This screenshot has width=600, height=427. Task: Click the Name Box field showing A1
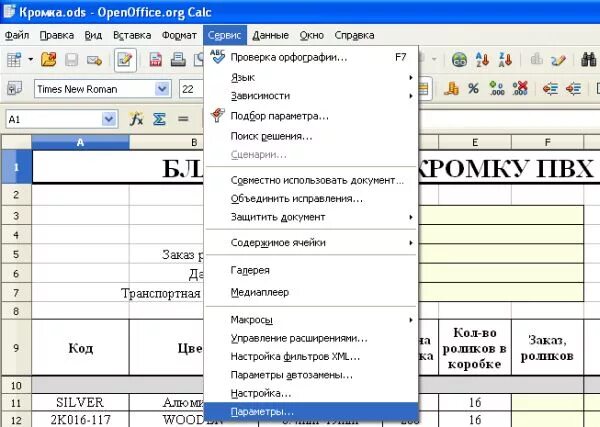54,119
